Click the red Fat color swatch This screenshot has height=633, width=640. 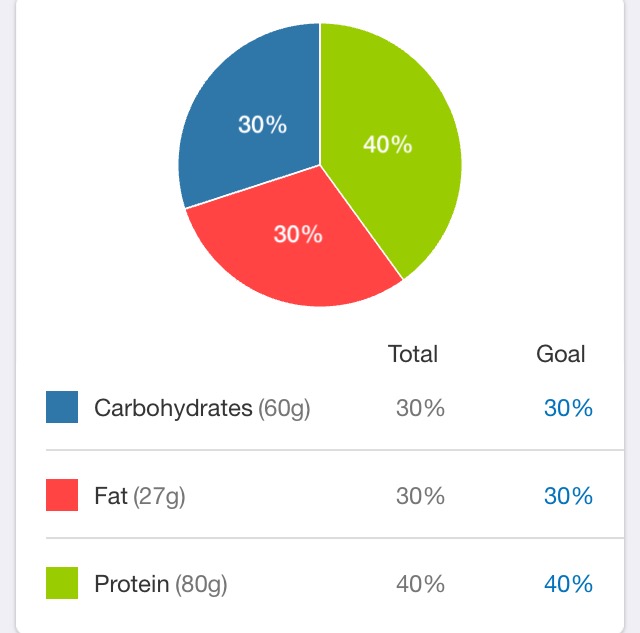[62, 495]
